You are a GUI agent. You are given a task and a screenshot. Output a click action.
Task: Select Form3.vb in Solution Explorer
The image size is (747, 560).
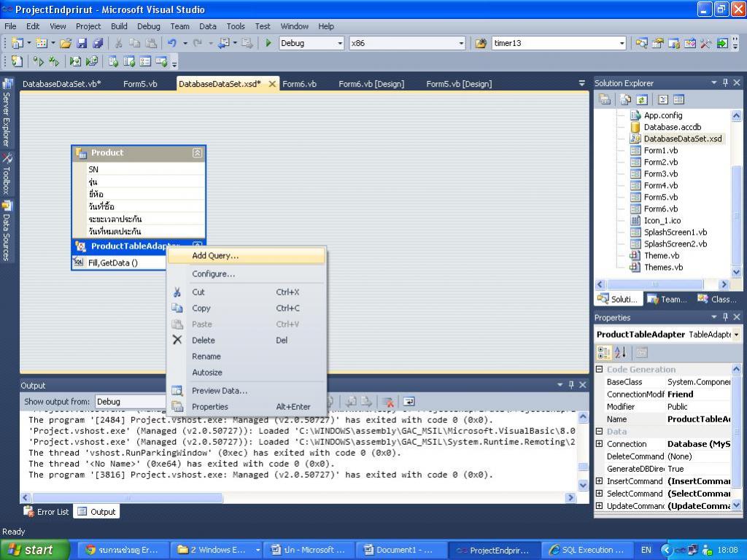(x=660, y=174)
